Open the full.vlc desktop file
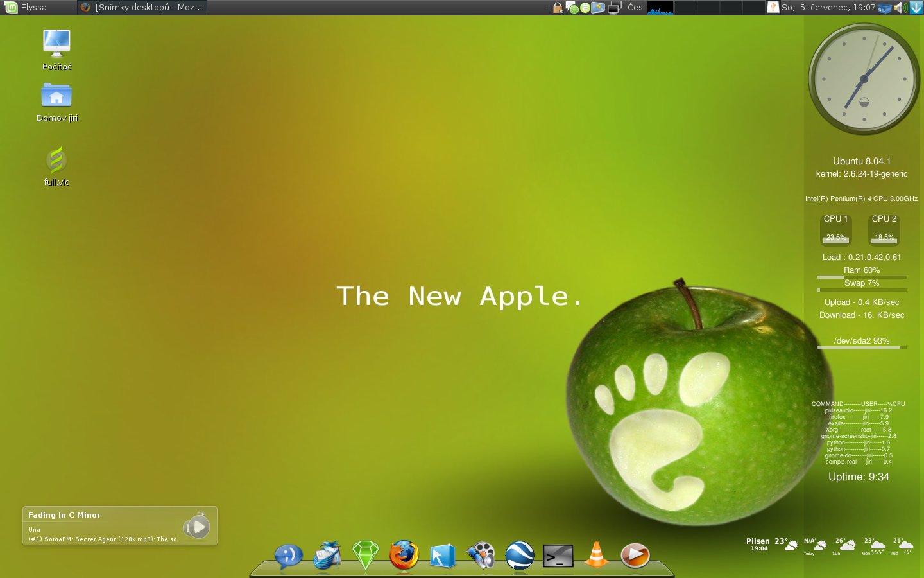 pos(56,166)
